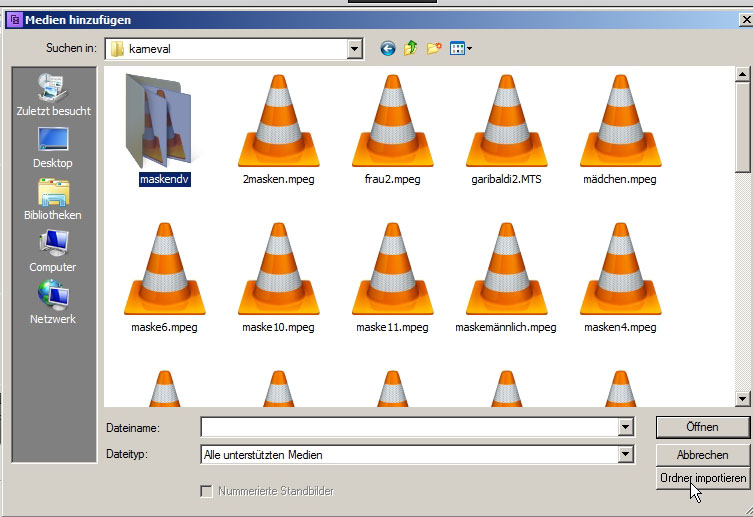Click into the Dateiname input field

tap(410, 427)
